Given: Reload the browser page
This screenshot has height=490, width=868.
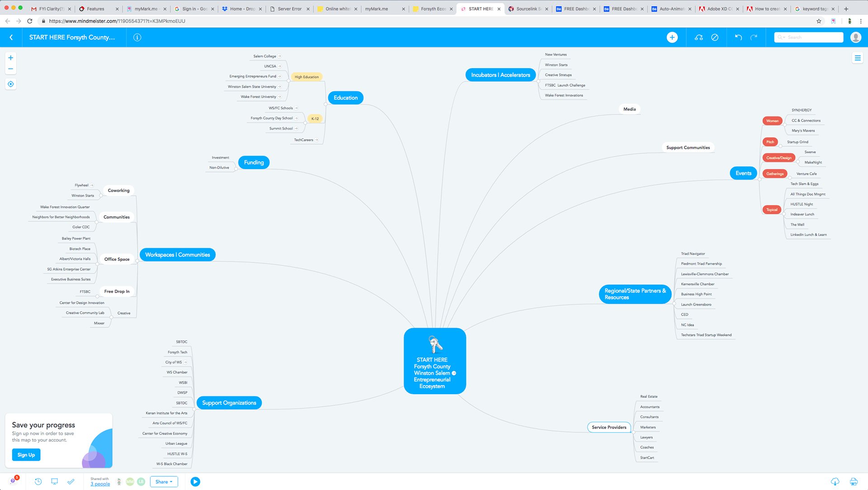Looking at the screenshot, I should [30, 21].
